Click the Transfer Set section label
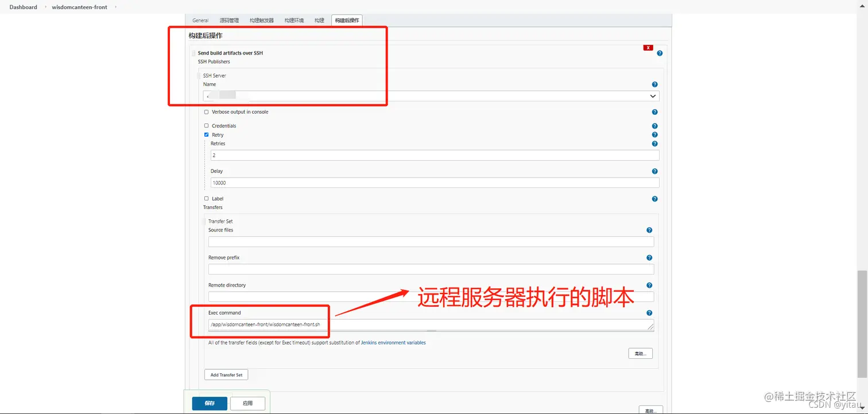868x414 pixels. coord(220,221)
